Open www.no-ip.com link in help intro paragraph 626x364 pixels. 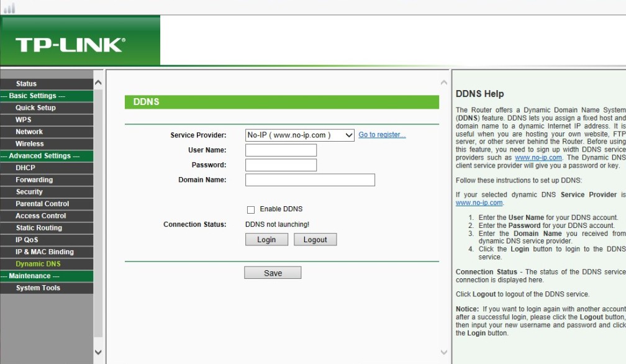[538, 158]
